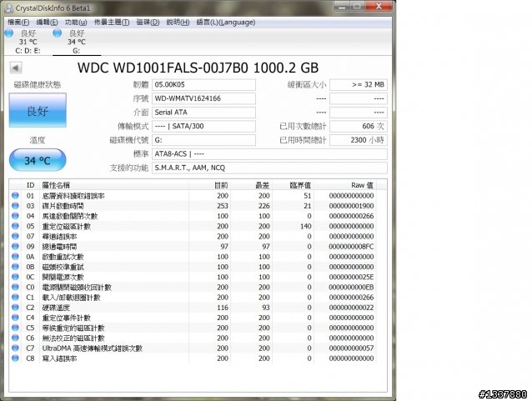The height and width of the screenshot is (401, 532).
Task: Open the 檔案(F) menu
Action: click(18, 23)
